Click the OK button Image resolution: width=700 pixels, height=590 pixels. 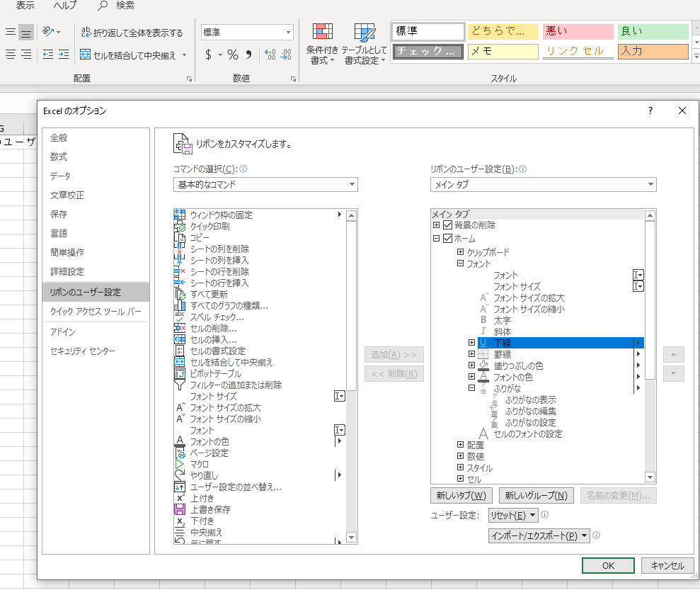(608, 565)
